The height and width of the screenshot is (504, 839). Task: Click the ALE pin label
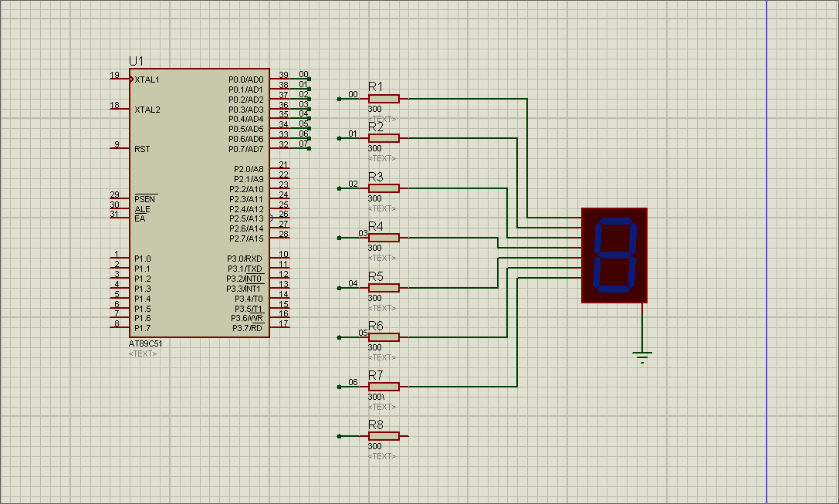pos(142,209)
